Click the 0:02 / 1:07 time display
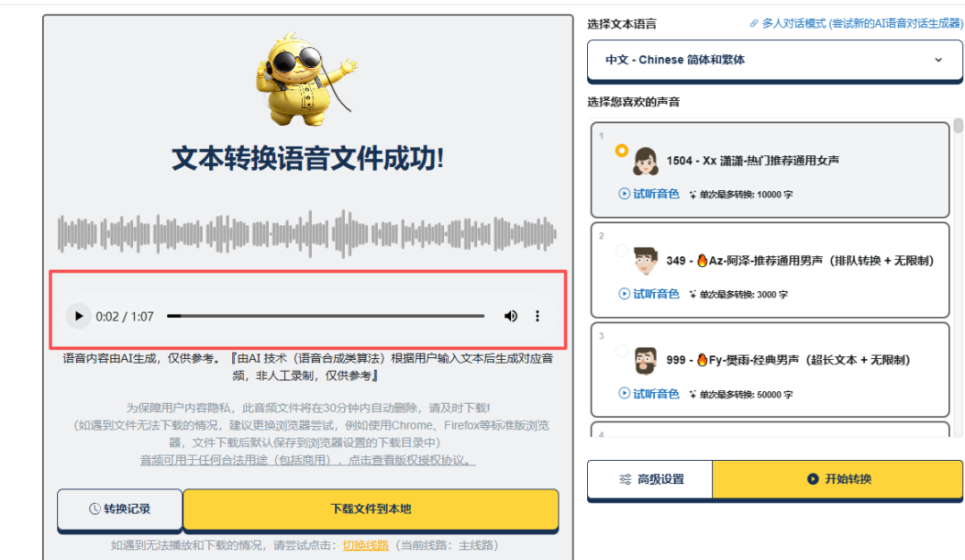The width and height of the screenshot is (965, 560). (x=124, y=317)
